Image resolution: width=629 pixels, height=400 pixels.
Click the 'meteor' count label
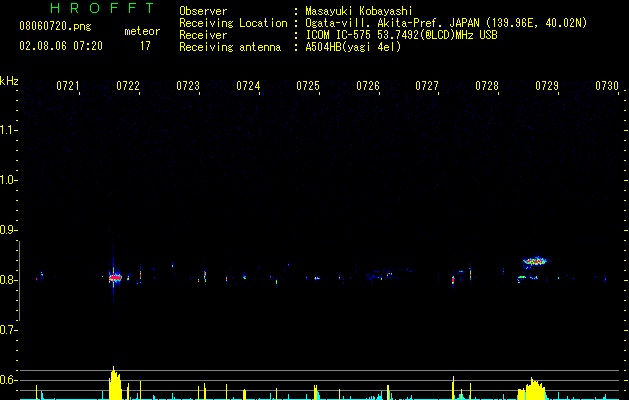tap(142, 31)
